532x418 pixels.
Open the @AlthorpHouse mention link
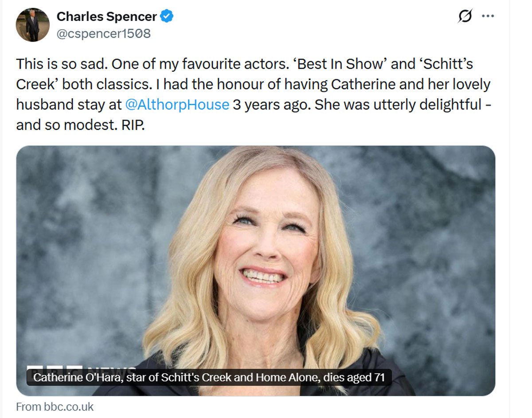177,105
